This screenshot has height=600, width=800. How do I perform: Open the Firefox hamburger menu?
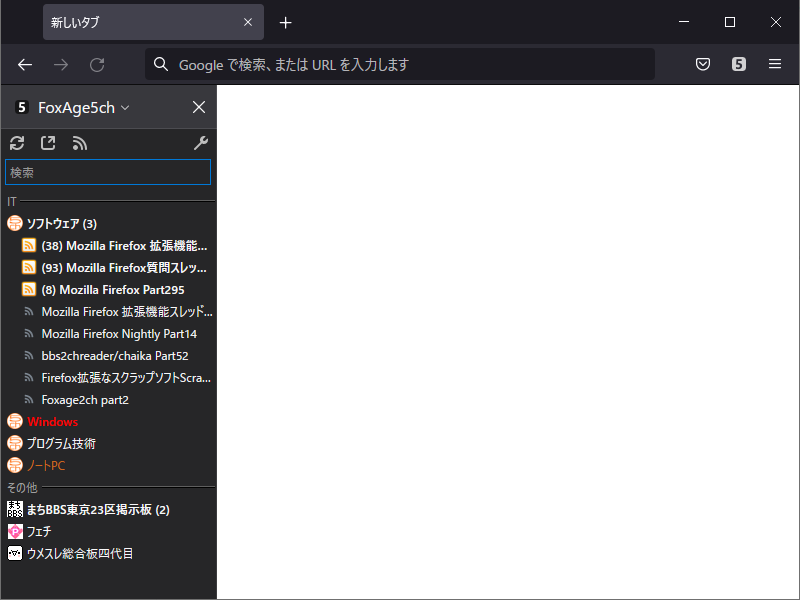pyautogui.click(x=774, y=64)
